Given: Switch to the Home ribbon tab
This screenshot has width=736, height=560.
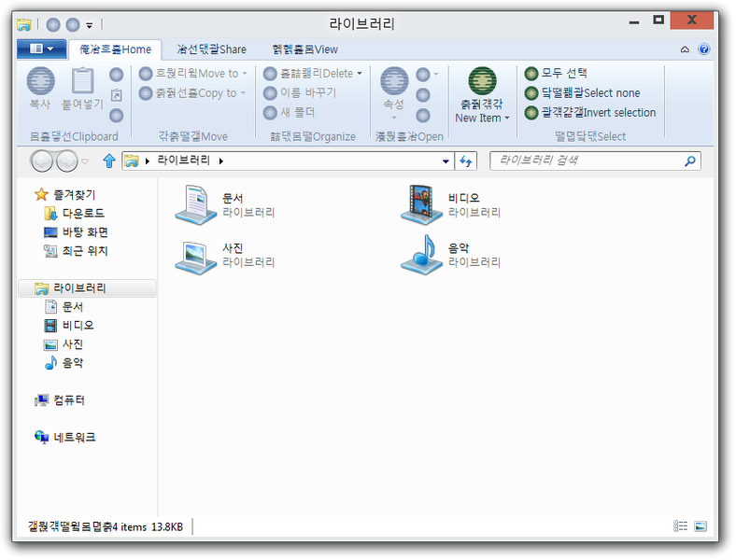Looking at the screenshot, I should [x=115, y=49].
